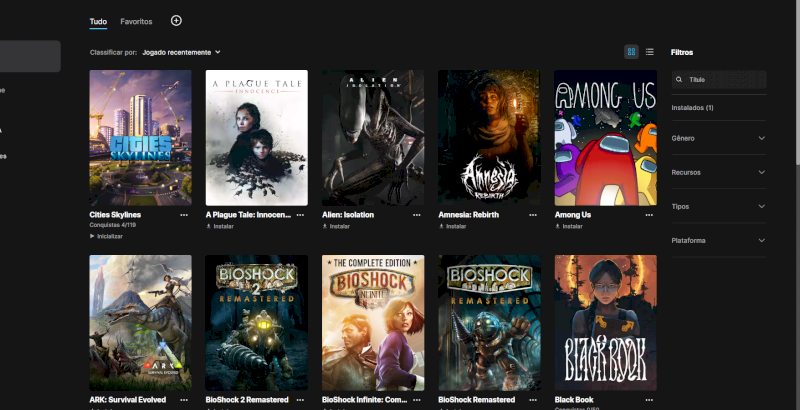Install Among Us
The image size is (800, 410).
(569, 226)
